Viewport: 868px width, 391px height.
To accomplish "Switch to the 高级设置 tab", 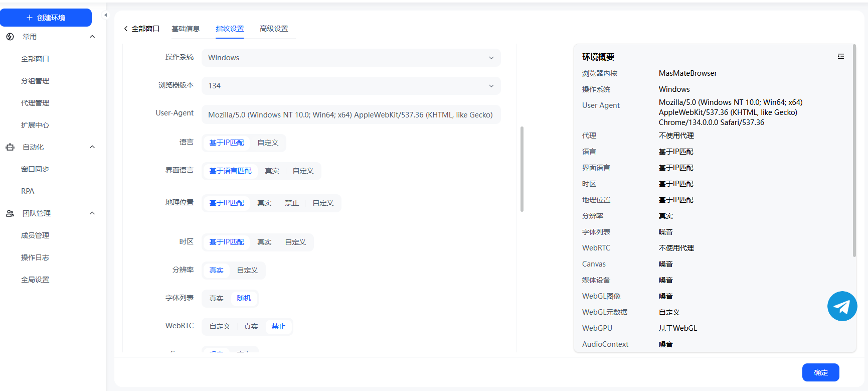I will pyautogui.click(x=274, y=29).
